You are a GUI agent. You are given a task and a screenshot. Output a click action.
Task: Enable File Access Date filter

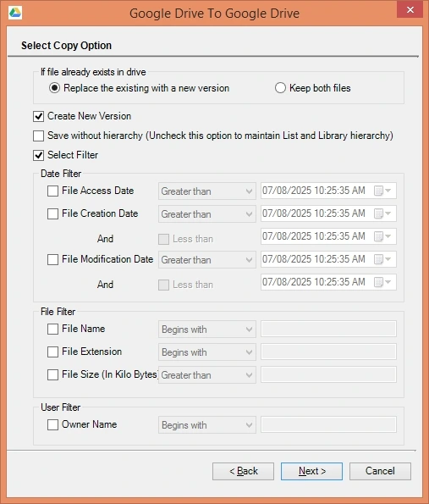52,191
